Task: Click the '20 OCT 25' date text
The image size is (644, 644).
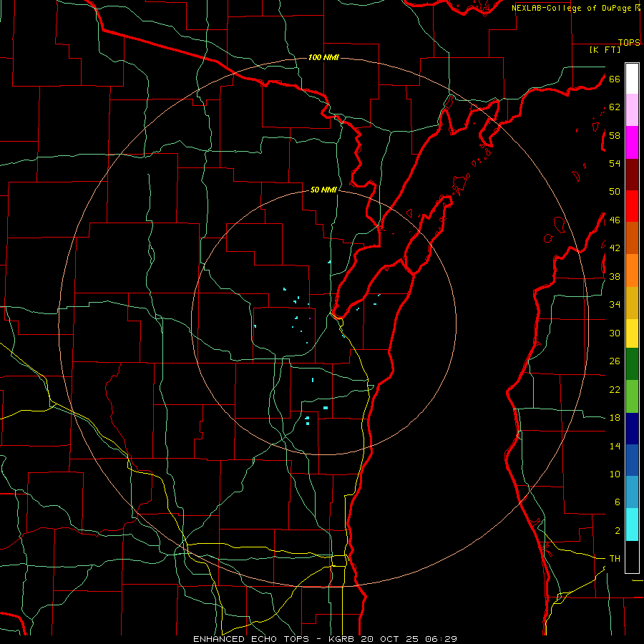Action: pos(390,639)
